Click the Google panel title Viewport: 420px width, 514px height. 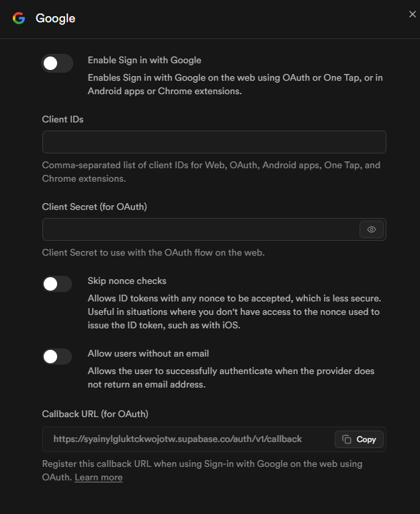pyautogui.click(x=55, y=18)
